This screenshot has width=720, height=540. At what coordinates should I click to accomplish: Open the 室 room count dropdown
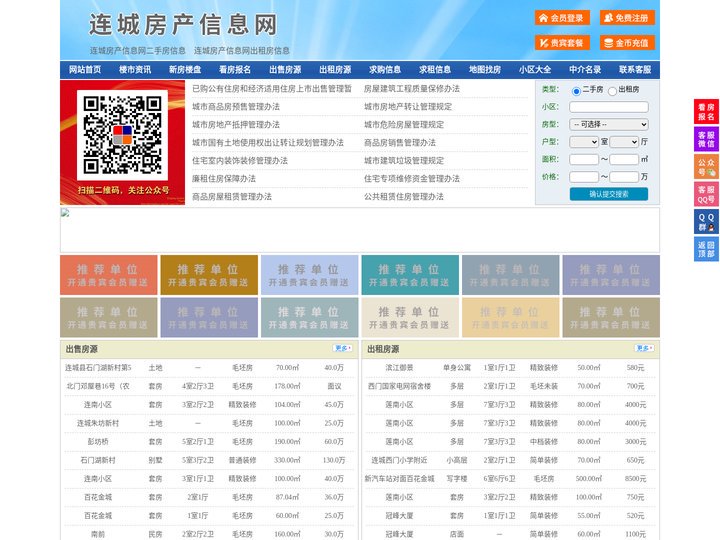[x=584, y=142]
